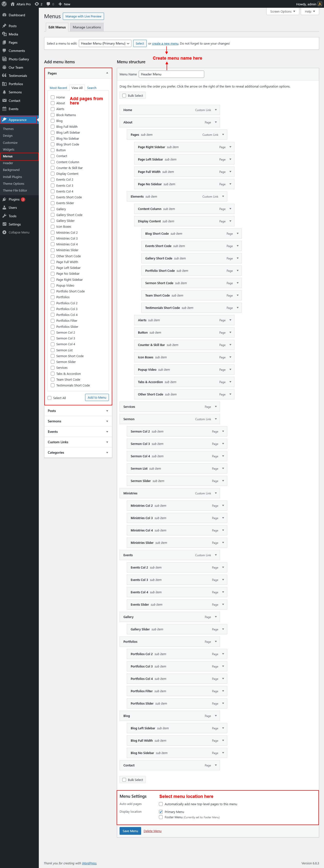324x868 pixels.
Task: Open the Screen Options panel
Action: click(282, 11)
